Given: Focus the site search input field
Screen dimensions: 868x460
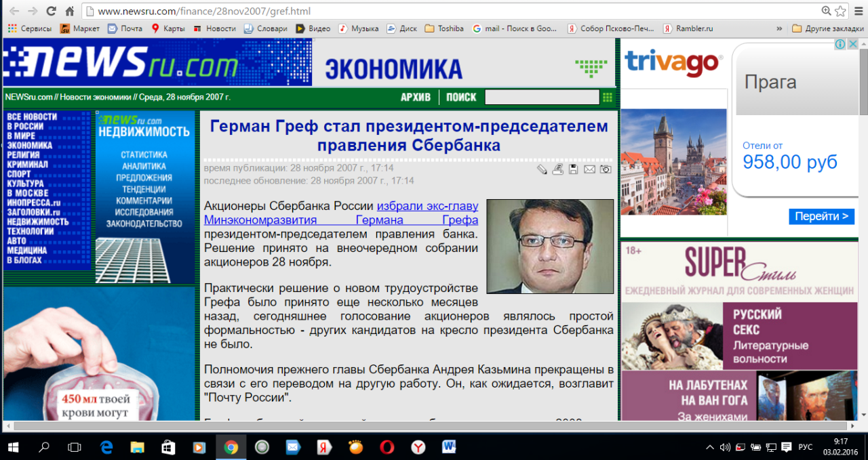Looking at the screenshot, I should [542, 97].
